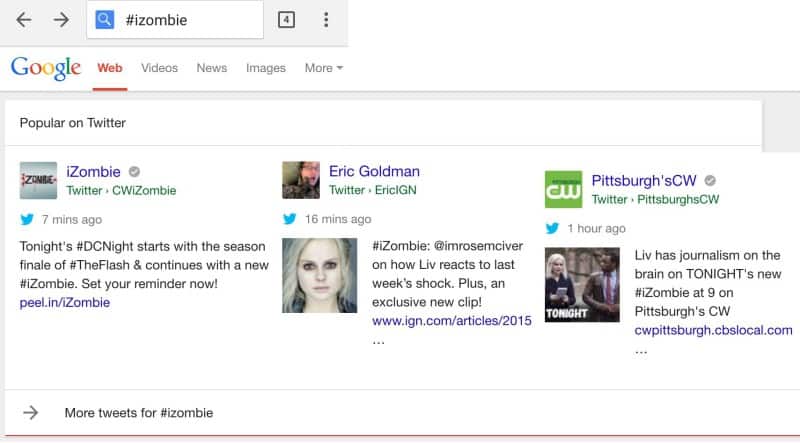
Task: Open the TONIGHT promo image thumbnail
Action: 582,285
